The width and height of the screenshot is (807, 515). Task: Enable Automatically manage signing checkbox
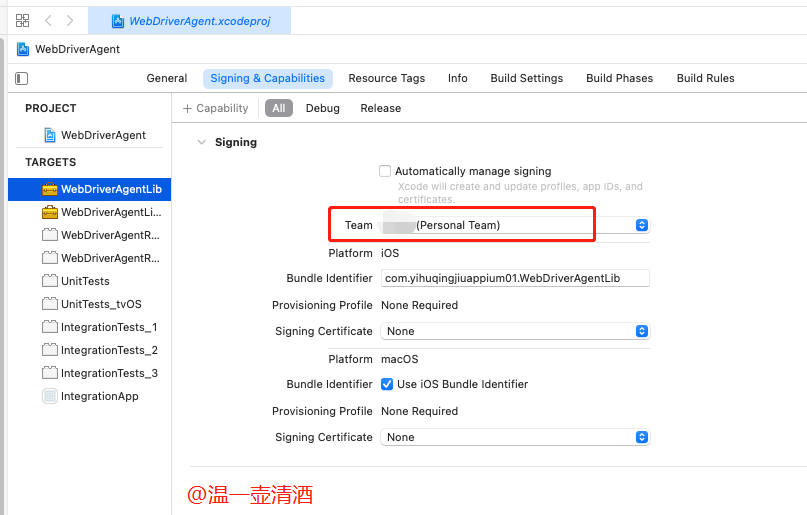point(385,171)
